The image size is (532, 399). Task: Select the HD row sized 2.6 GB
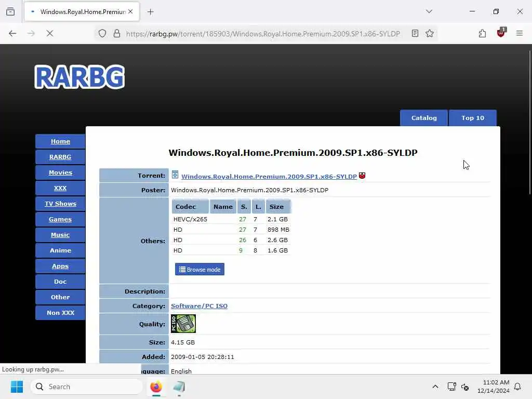coord(231,240)
